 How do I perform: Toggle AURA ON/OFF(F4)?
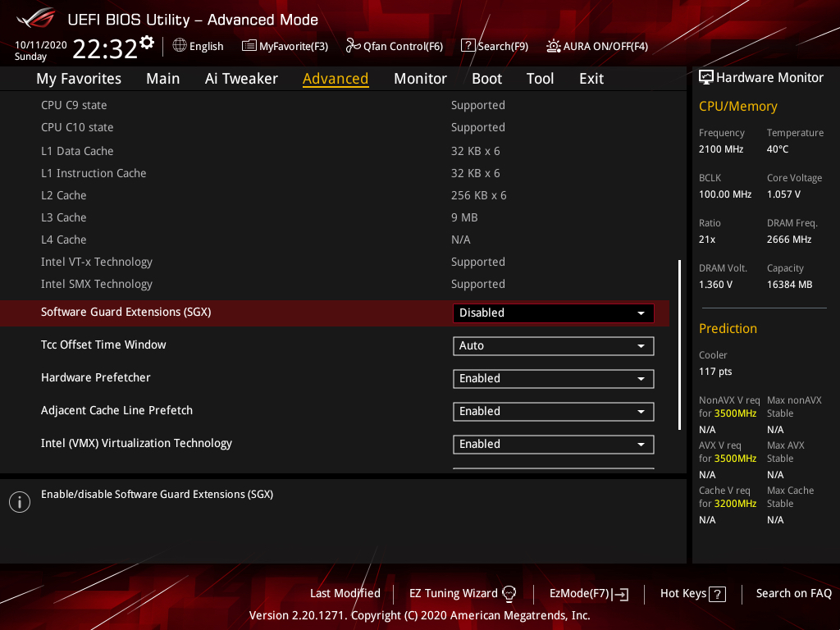(x=597, y=46)
